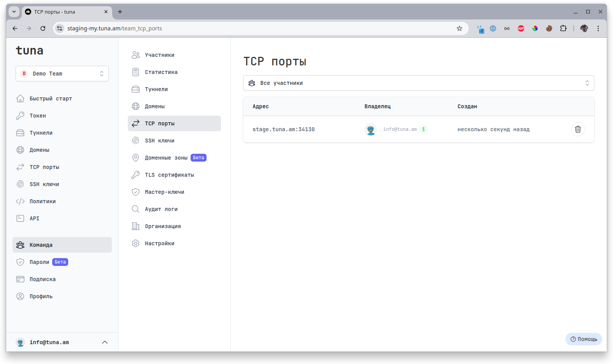Open Туннели in the team submenu
Viewport: 613px width, 364px height.
point(174,89)
